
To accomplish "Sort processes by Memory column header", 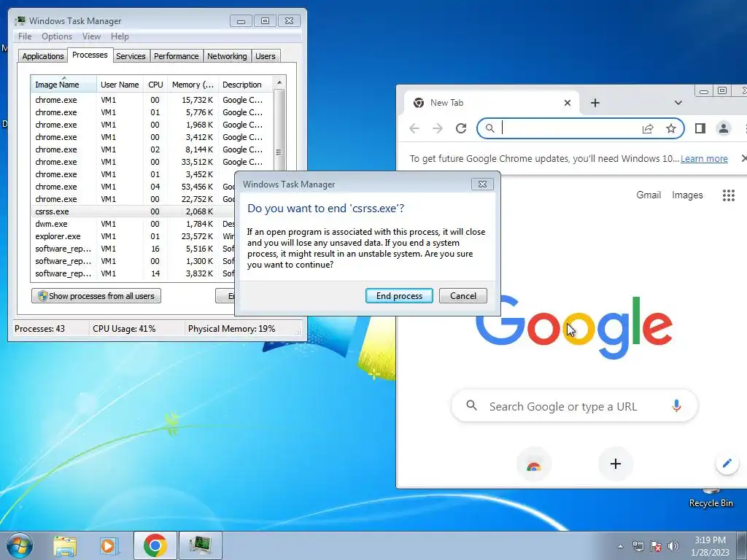I will (193, 85).
